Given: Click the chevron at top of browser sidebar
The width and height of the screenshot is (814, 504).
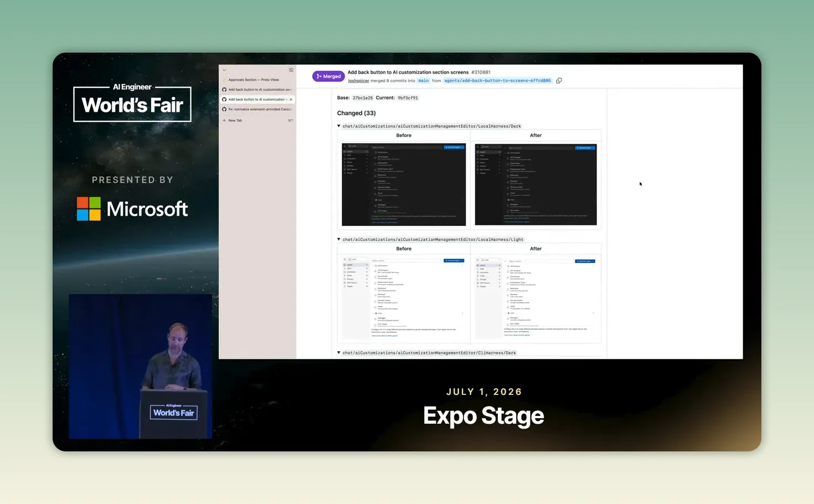Looking at the screenshot, I should 224,70.
